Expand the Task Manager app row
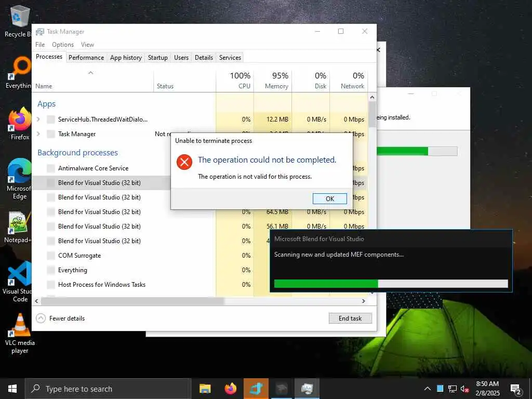The height and width of the screenshot is (399, 532). (x=38, y=134)
